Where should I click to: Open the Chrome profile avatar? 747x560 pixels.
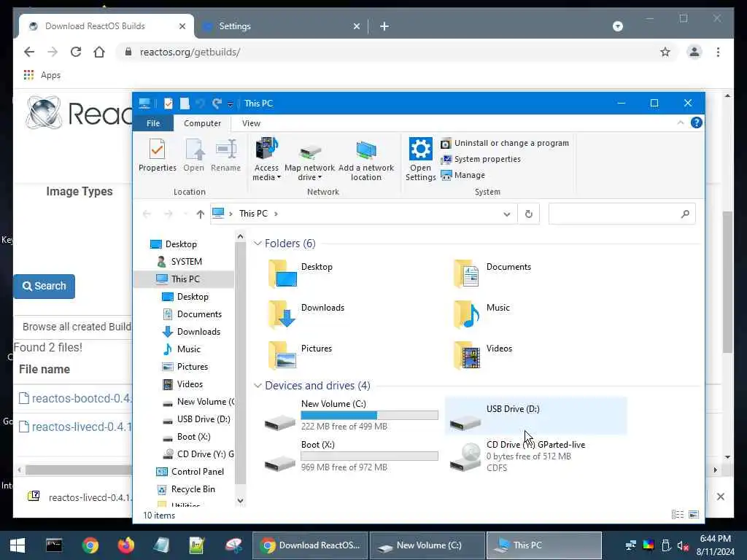[694, 52]
